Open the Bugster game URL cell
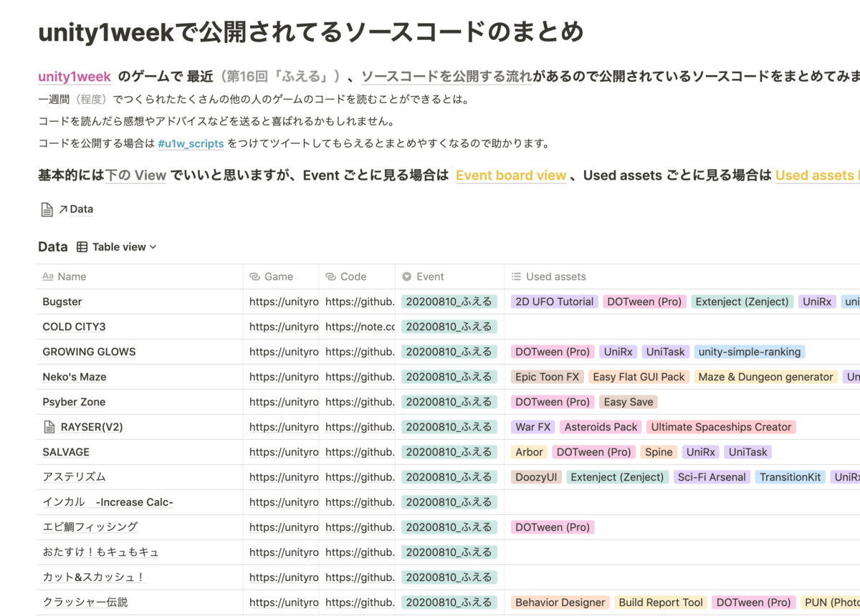The height and width of the screenshot is (616, 860). coord(284,302)
